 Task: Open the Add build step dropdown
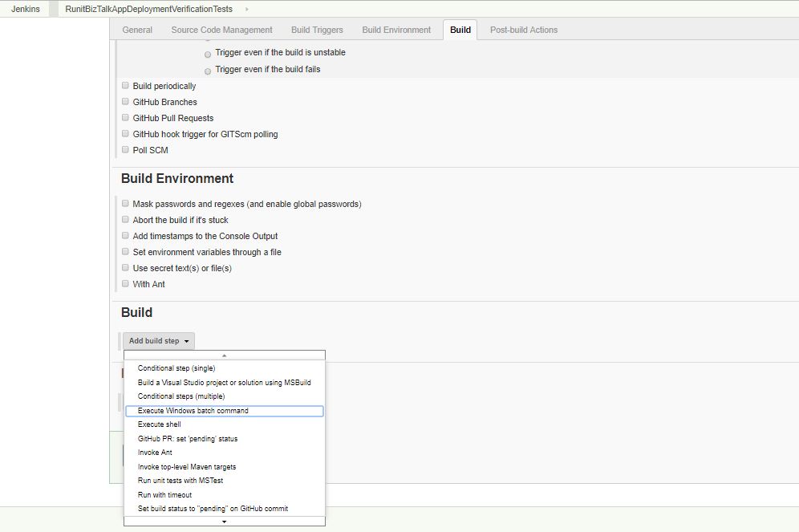[159, 341]
